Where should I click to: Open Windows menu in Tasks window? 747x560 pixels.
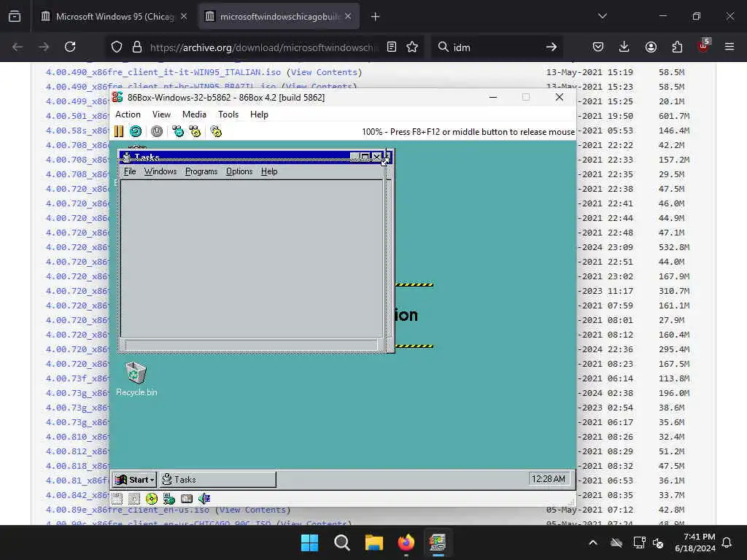[160, 171]
